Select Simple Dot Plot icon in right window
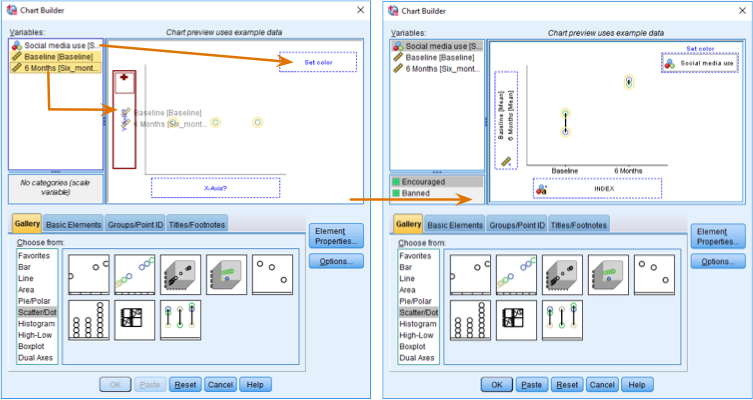Screen dimensions: 753x400 pos(473,321)
